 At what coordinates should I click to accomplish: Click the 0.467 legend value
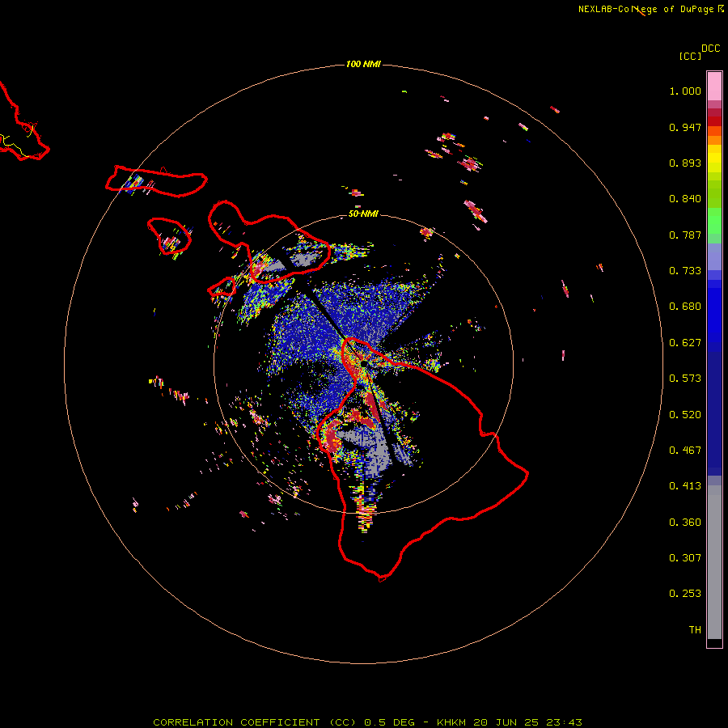point(685,451)
